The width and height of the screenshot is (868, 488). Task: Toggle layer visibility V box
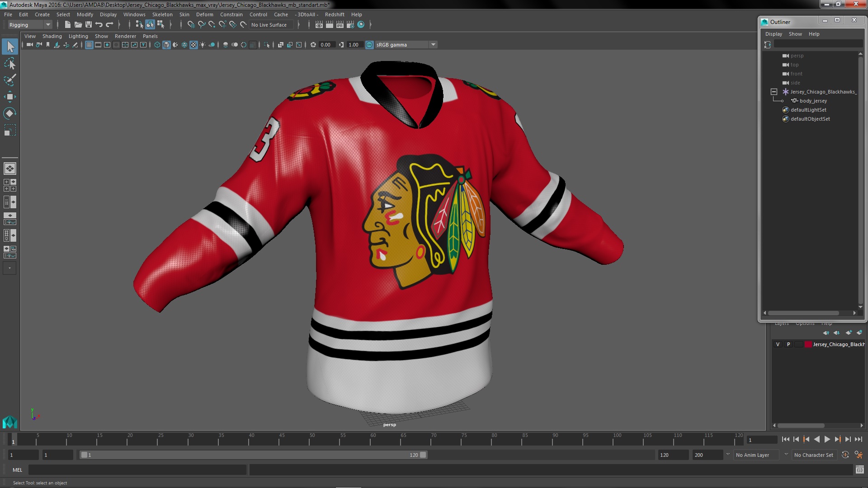pos(778,344)
